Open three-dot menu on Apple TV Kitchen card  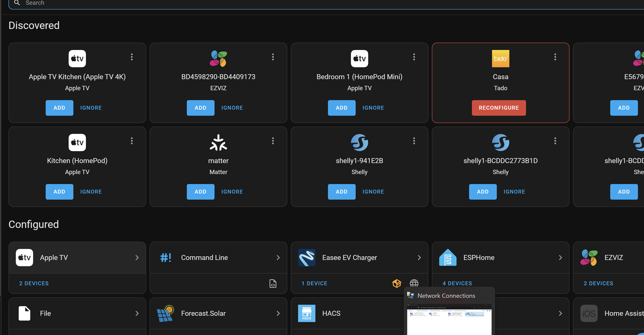[132, 57]
